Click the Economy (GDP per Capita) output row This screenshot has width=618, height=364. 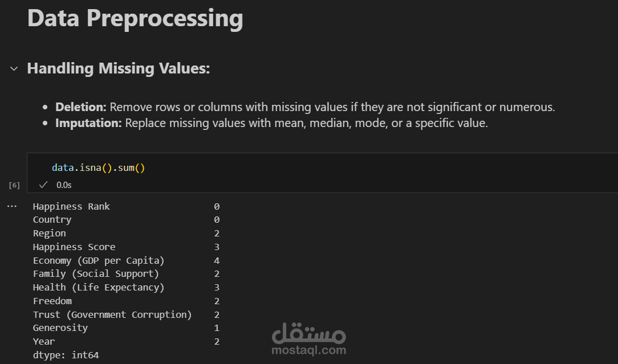(x=98, y=260)
